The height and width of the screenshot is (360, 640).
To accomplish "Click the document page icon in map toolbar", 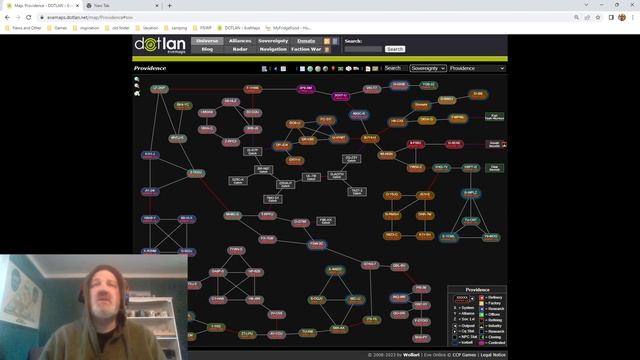I will coord(368,69).
